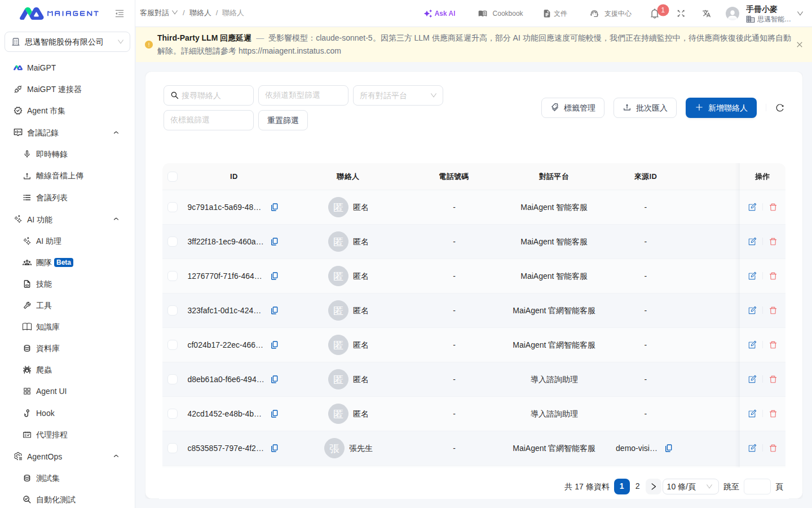Delete contact row 9c791a1c-5a69-48
Image resolution: width=812 pixels, height=508 pixels.
click(x=773, y=207)
